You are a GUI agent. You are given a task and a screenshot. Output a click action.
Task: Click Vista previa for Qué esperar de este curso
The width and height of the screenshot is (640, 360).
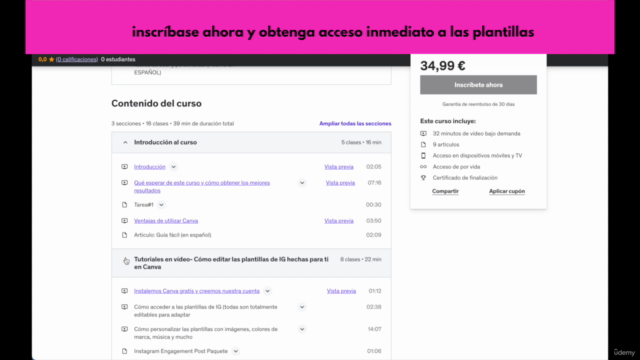[340, 183]
